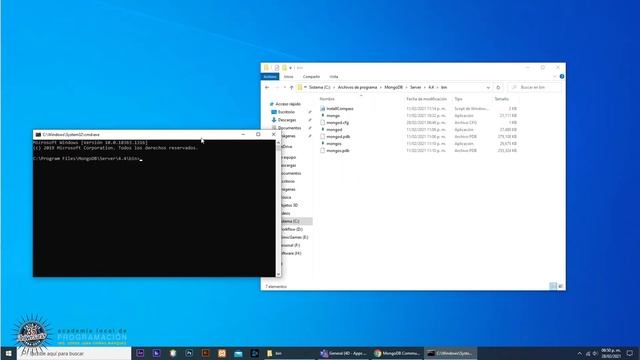Select the mongos.pdb file
Screen dimensions: 640x360
pos(338,151)
